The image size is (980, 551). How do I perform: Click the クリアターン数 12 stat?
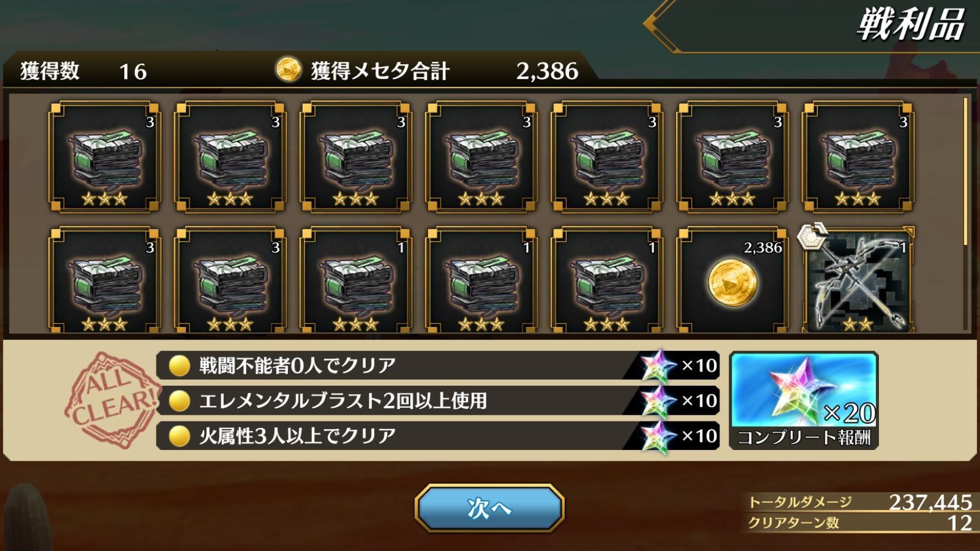859,523
